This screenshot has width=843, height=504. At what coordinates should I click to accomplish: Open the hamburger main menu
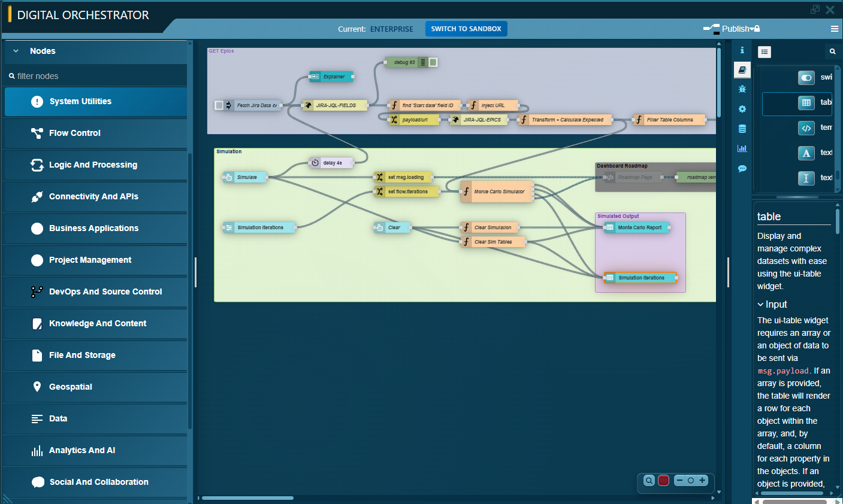pos(834,29)
